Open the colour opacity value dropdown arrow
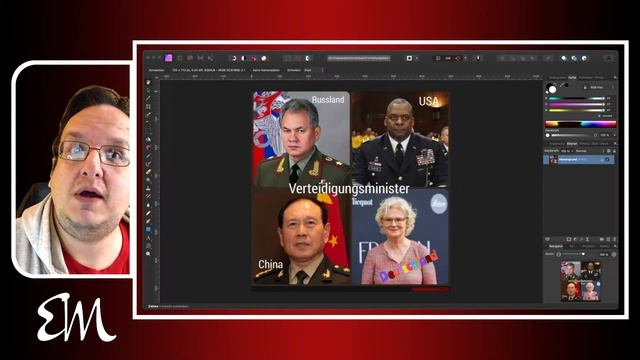 (x=615, y=135)
